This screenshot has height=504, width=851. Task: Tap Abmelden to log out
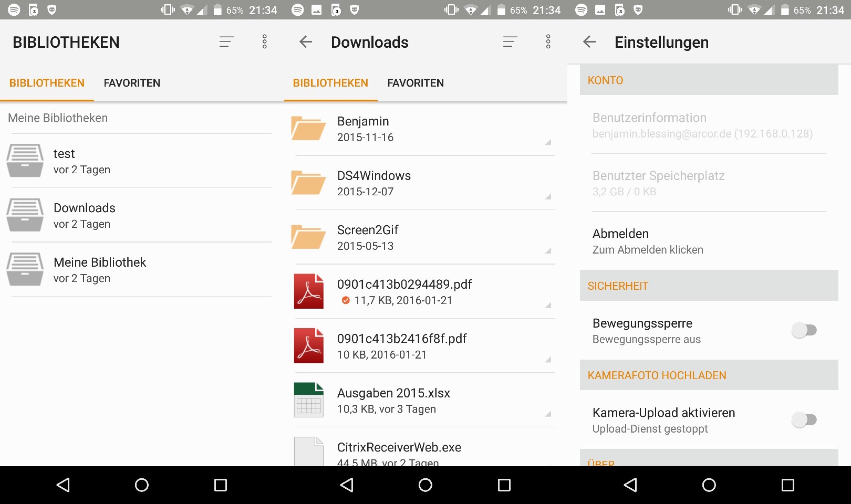pos(647,241)
